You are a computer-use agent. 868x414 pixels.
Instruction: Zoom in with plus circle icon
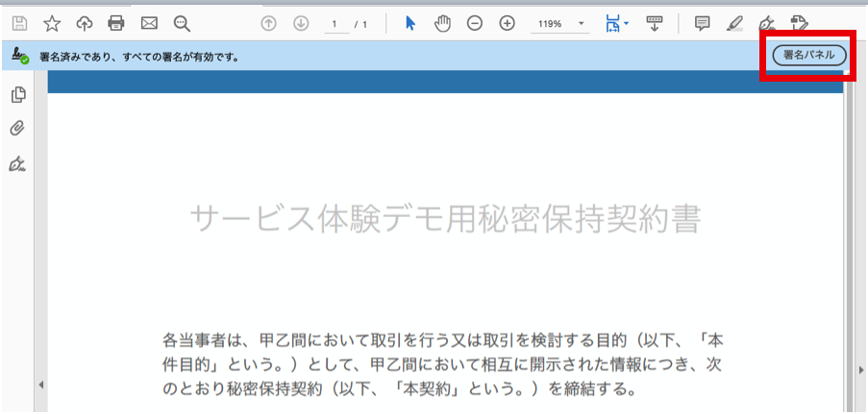point(508,24)
